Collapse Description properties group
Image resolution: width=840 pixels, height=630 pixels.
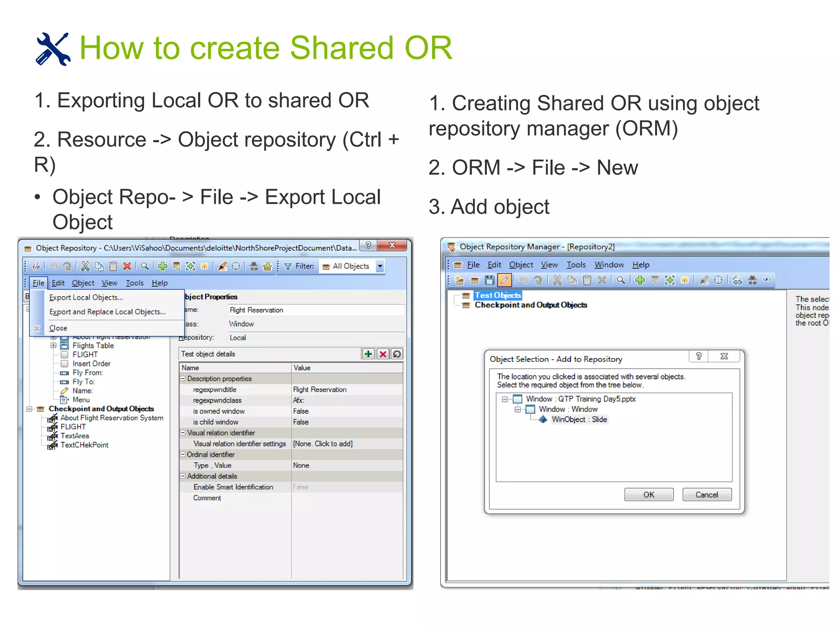click(x=183, y=379)
